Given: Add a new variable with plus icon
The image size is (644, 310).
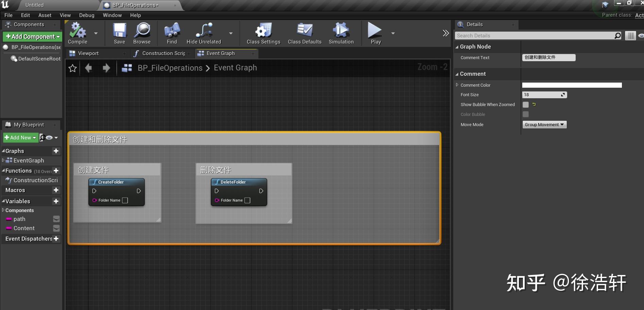Looking at the screenshot, I should pyautogui.click(x=56, y=201).
